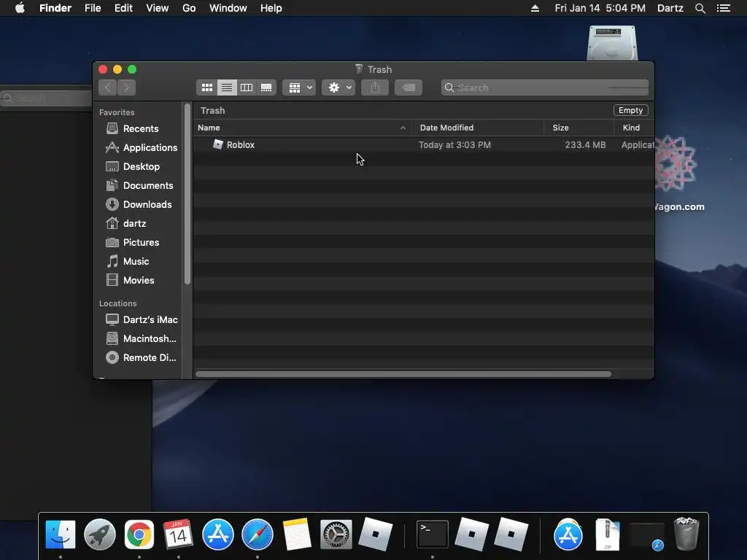
Task: Click the 233.4 MB size cell
Action: click(x=585, y=145)
